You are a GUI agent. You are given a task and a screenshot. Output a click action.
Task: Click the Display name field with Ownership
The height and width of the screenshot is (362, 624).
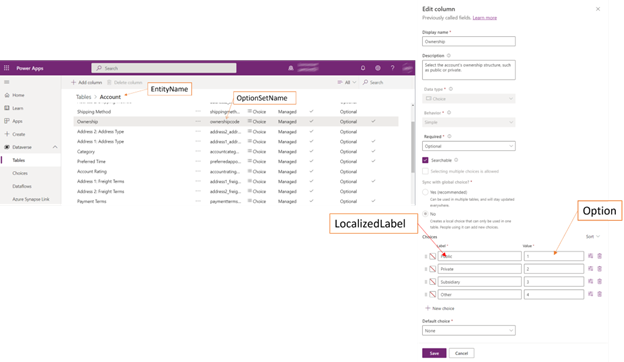[468, 41]
